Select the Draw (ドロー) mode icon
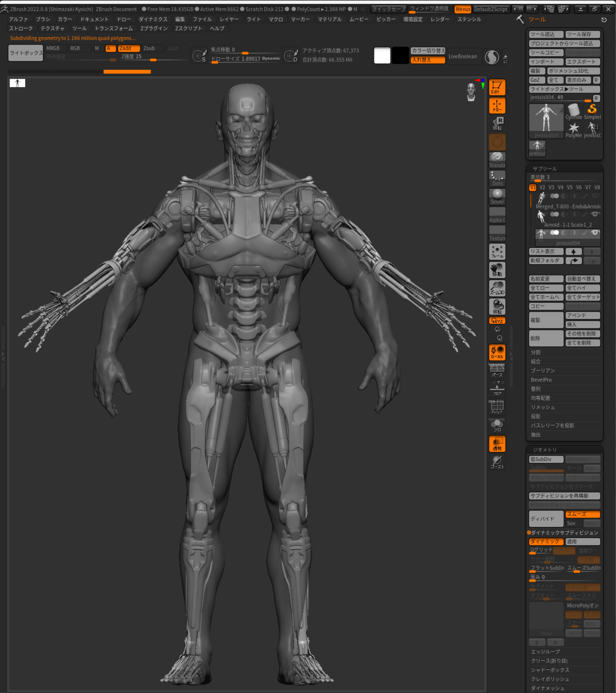 497,106
